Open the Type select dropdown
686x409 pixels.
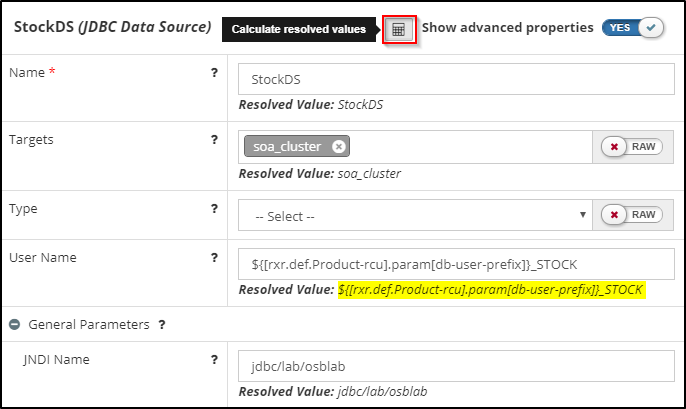click(415, 215)
